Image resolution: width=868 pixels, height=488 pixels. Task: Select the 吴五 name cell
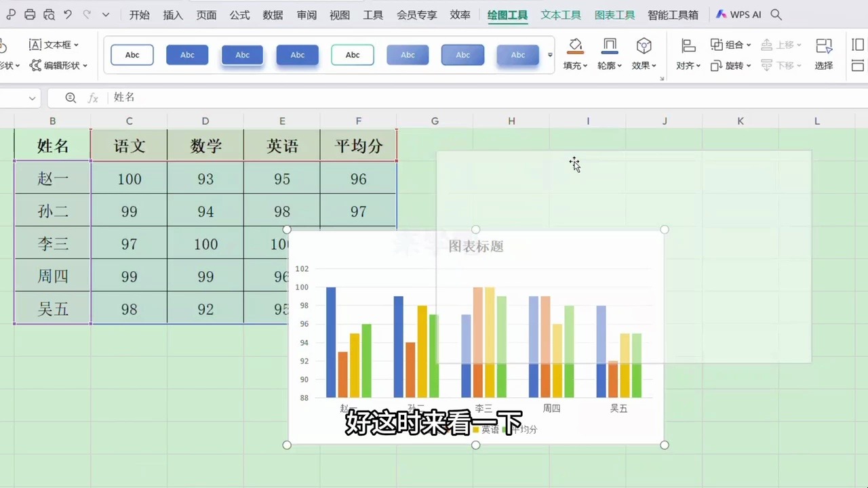(52, 309)
